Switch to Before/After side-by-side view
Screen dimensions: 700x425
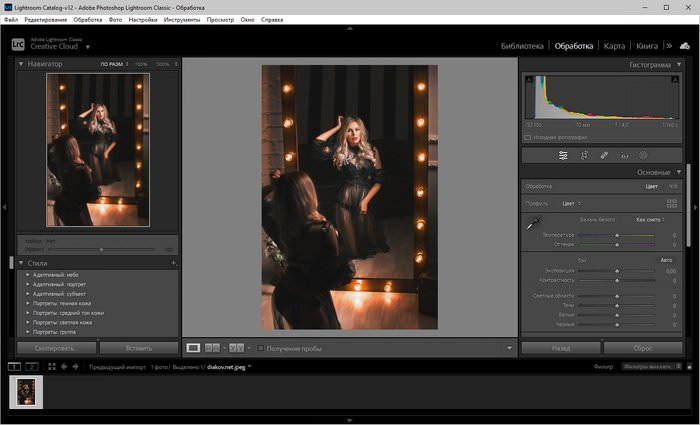212,348
